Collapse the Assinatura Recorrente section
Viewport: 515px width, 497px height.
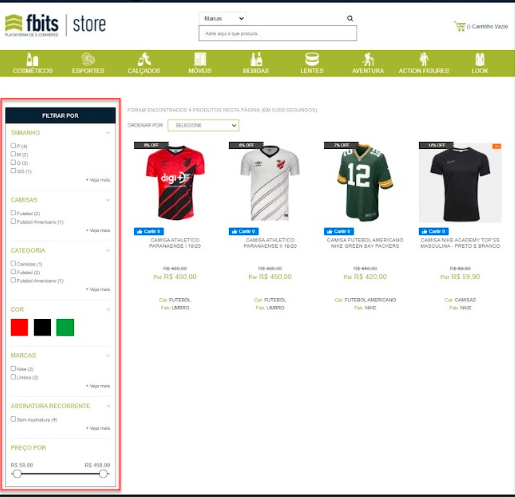[x=108, y=406]
